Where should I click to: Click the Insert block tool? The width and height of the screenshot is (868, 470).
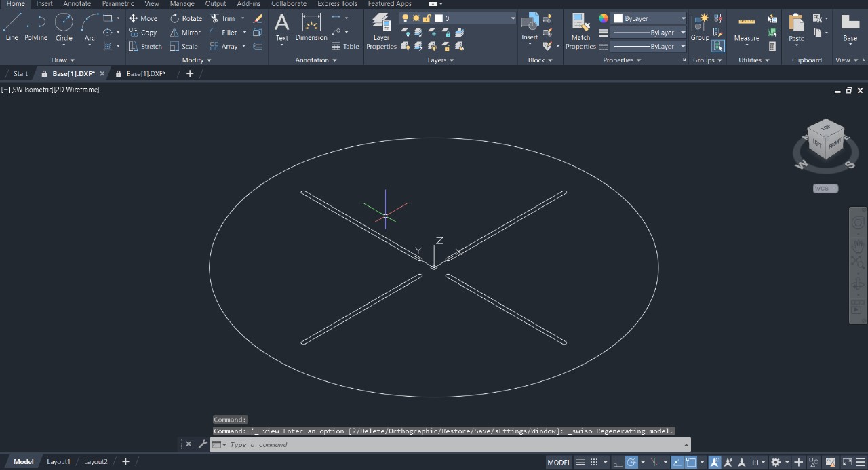pyautogui.click(x=530, y=27)
